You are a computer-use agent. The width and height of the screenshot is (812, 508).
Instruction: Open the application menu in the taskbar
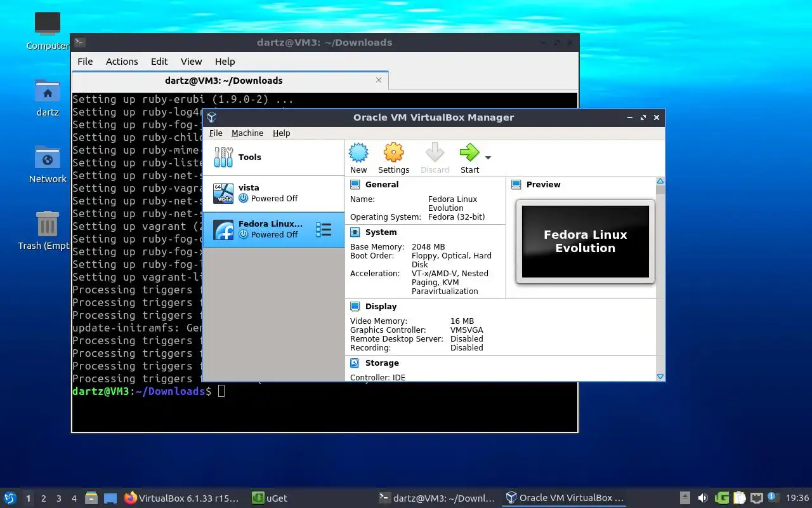click(10, 498)
